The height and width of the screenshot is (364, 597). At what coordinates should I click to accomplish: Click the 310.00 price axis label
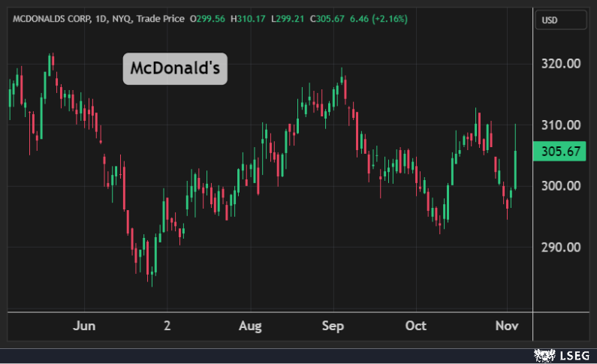tap(561, 125)
